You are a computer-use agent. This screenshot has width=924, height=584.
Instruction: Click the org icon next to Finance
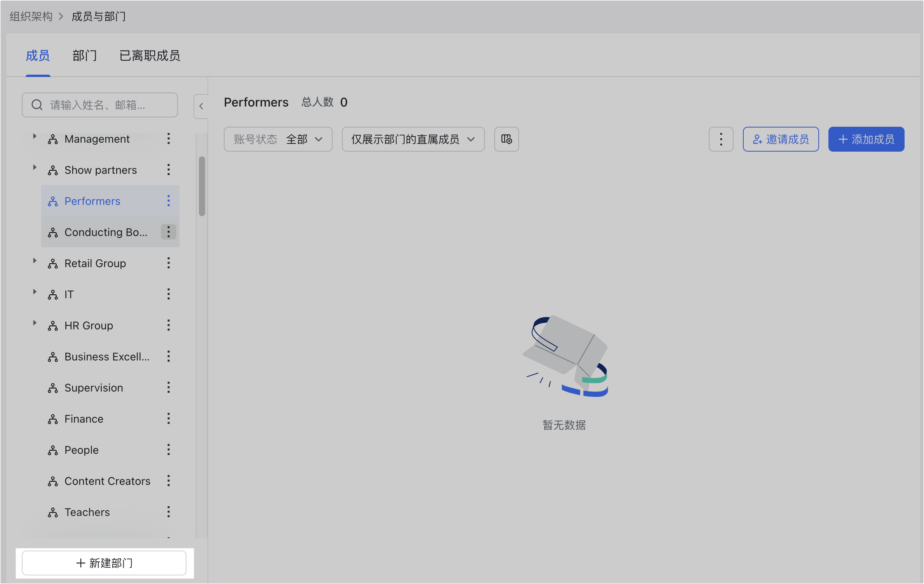[53, 419]
